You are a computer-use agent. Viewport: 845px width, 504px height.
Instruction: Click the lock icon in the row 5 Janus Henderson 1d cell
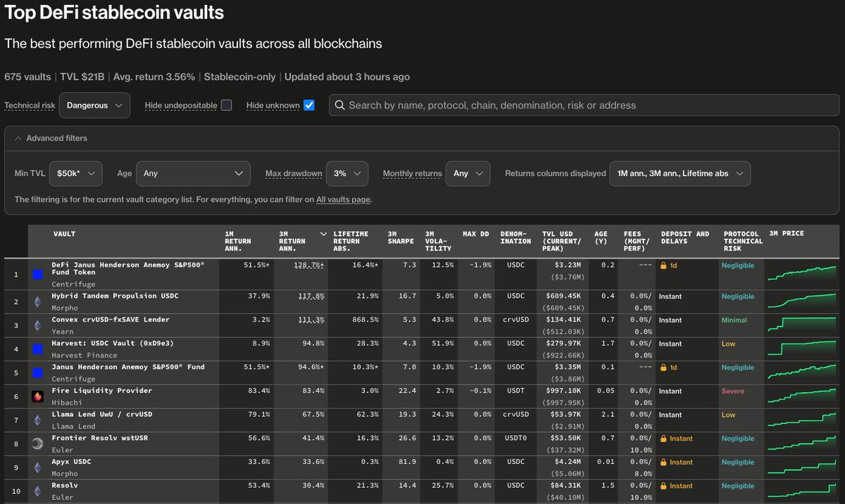point(663,367)
